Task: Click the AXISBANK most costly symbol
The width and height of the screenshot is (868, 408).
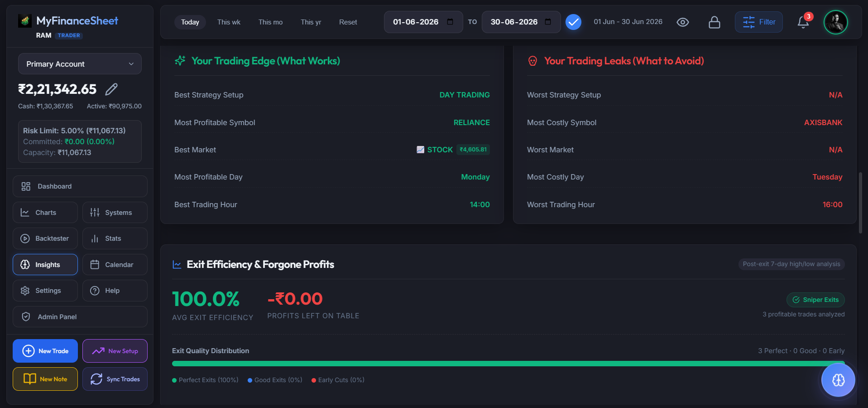Action: click(x=823, y=122)
